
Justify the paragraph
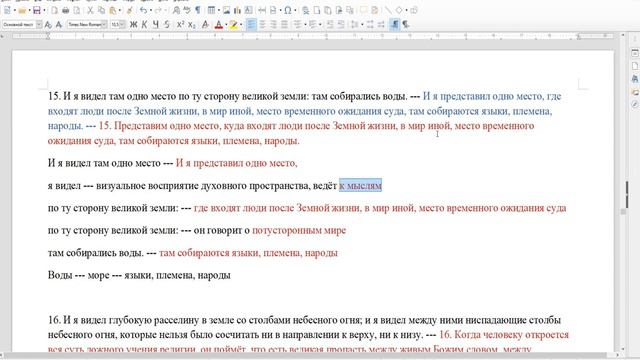284,24
